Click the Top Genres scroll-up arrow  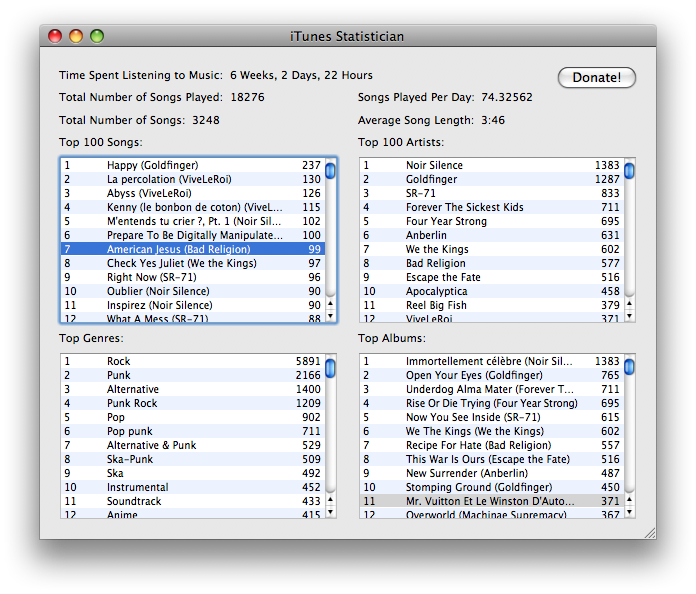click(330, 500)
